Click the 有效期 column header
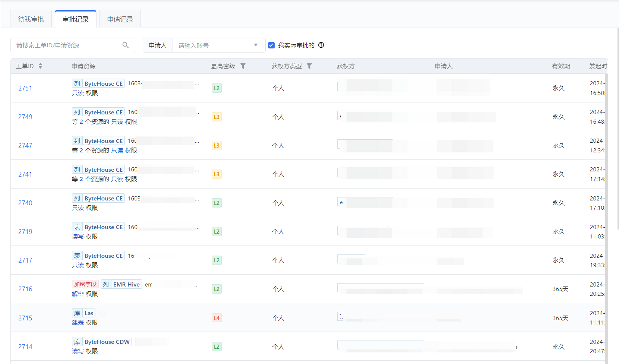Screen dimensions: 619x364 (561, 66)
